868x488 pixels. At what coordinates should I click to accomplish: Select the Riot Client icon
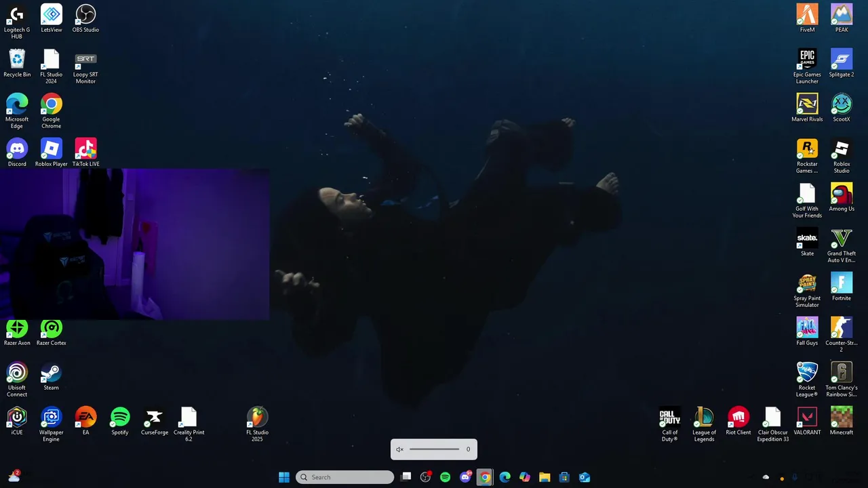pyautogui.click(x=738, y=421)
